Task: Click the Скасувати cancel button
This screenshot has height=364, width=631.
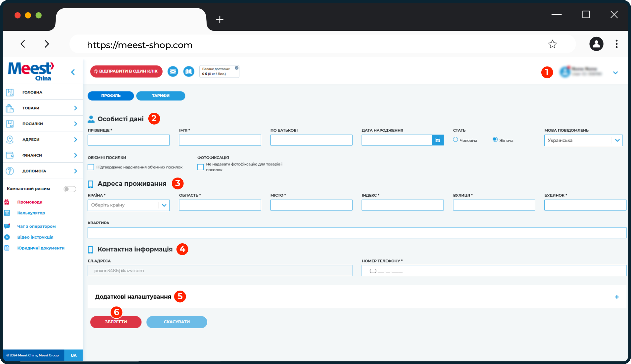Action: click(x=177, y=322)
